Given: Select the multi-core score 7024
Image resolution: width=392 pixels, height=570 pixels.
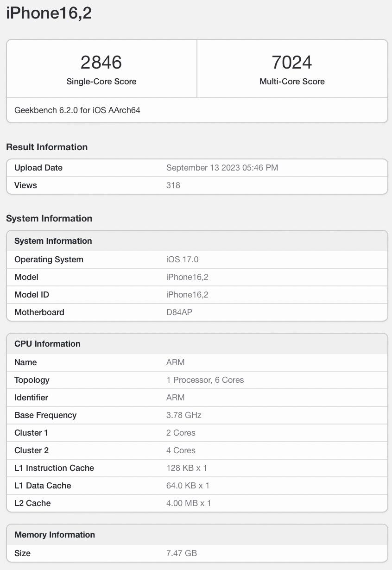Looking at the screenshot, I should click(x=292, y=62).
